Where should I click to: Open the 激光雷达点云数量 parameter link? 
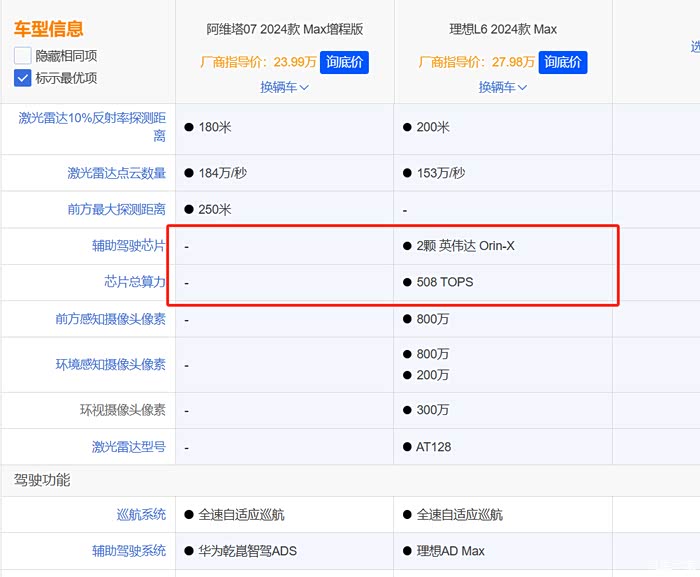pyautogui.click(x=116, y=173)
